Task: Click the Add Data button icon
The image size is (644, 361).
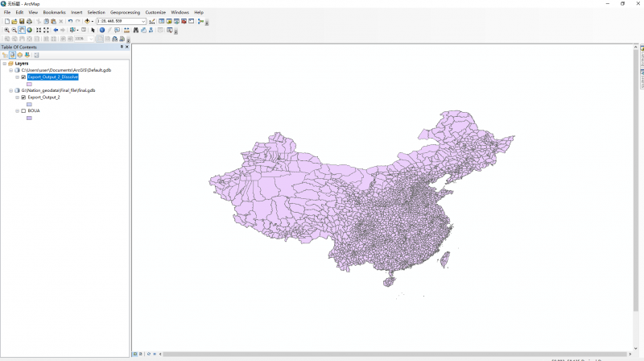Action: click(87, 21)
